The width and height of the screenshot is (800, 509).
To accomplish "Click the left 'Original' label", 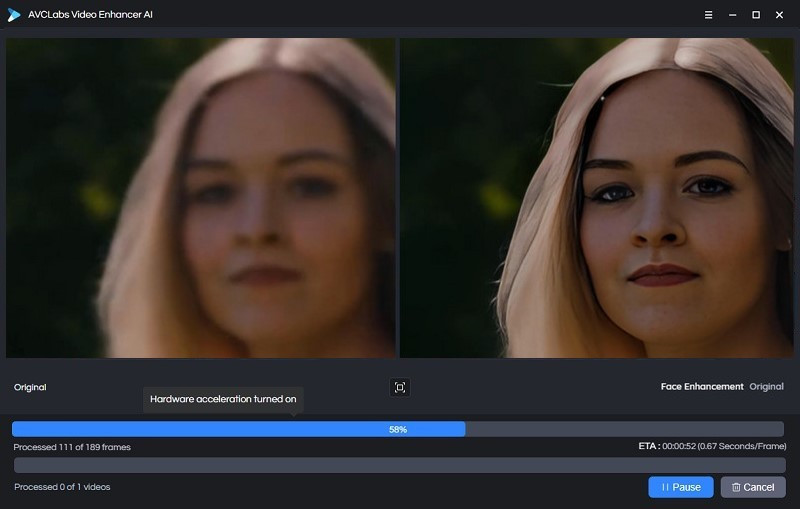I will tap(30, 387).
